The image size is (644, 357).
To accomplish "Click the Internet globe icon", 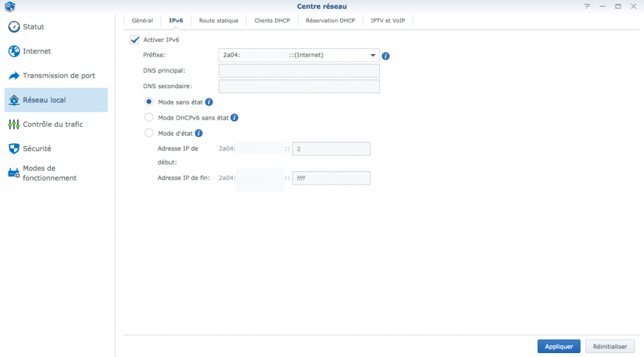I will click(x=14, y=51).
